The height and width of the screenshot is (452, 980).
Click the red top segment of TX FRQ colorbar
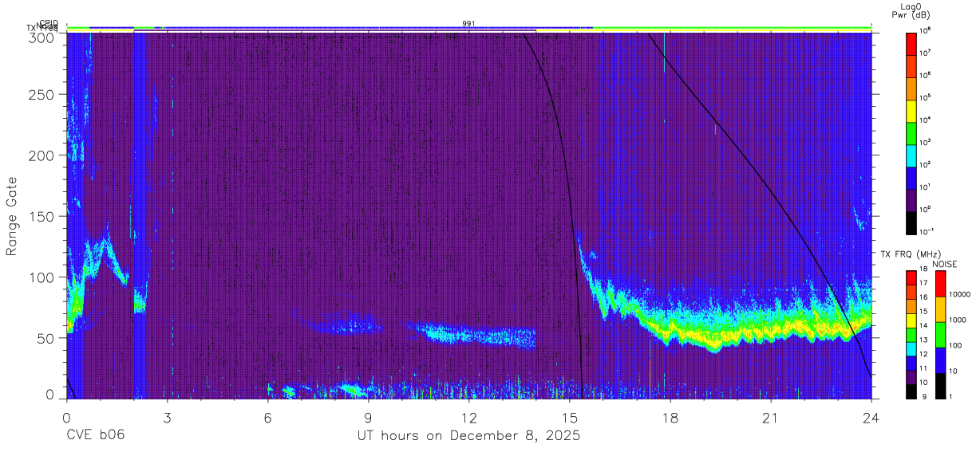[x=911, y=278]
